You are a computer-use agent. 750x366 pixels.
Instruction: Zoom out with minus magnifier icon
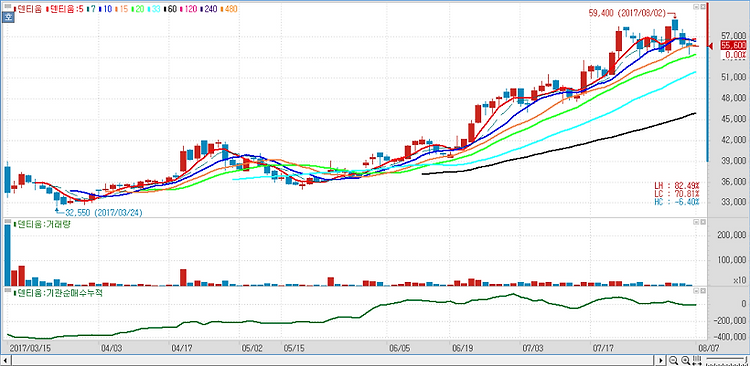(673, 360)
